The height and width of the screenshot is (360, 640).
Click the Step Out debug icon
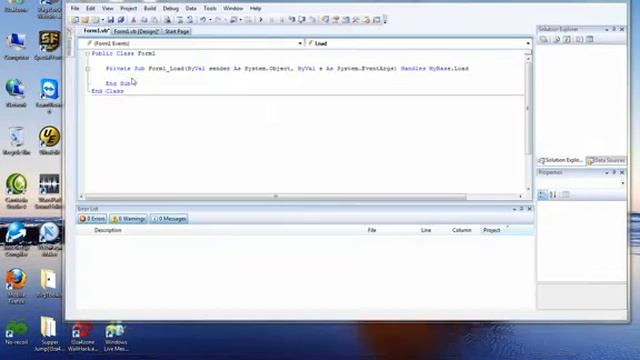(x=312, y=20)
